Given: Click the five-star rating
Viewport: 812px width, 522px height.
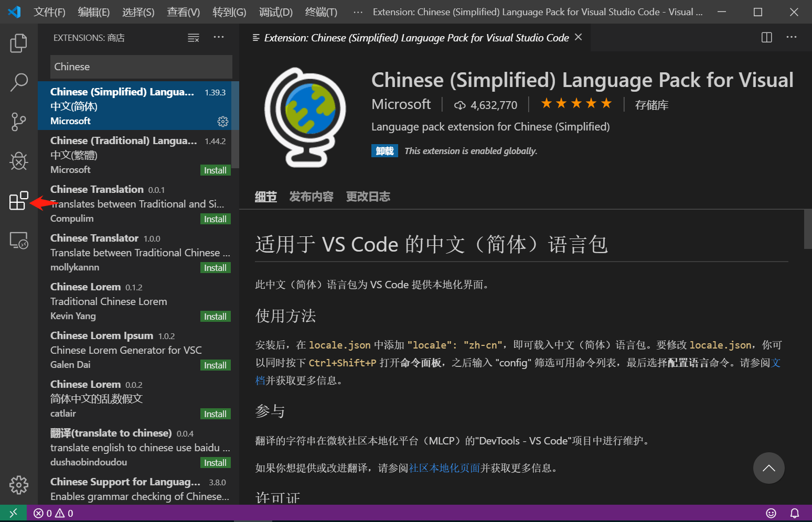Looking at the screenshot, I should pos(576,104).
